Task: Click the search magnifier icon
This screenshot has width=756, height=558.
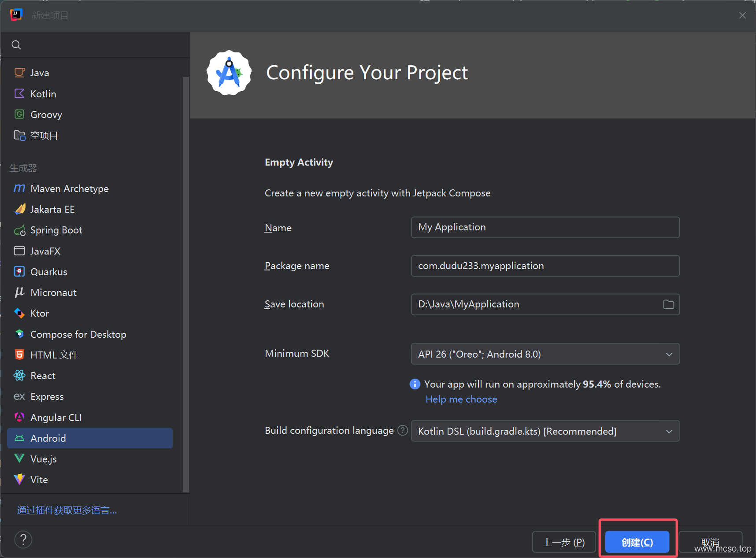Action: pos(16,45)
